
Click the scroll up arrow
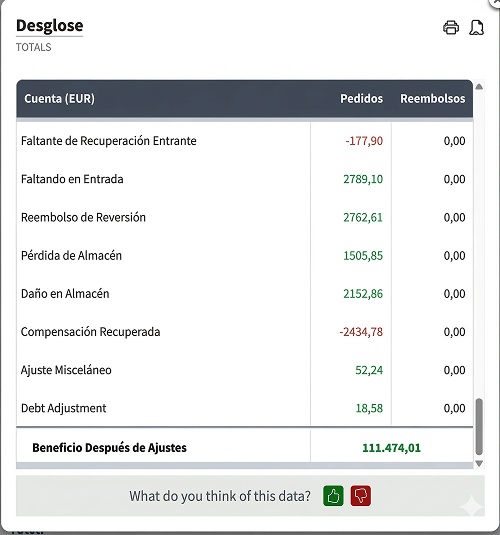479,87
